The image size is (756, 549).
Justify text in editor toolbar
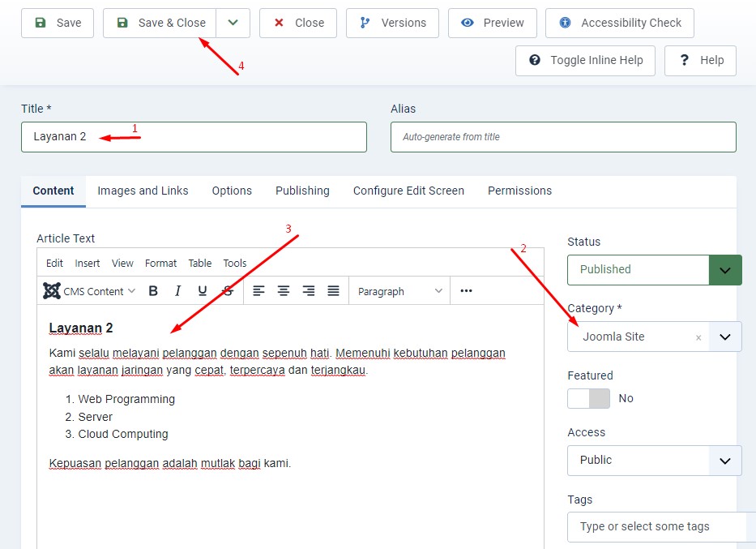333,291
